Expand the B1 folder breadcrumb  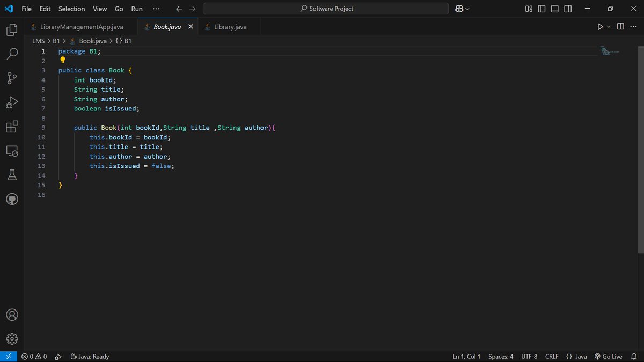(56, 41)
